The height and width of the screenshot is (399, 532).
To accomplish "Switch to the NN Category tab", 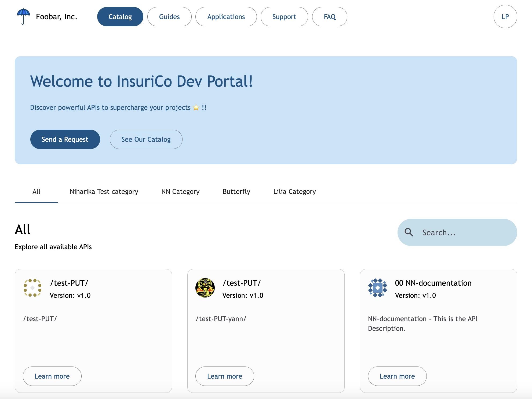I will pos(180,191).
